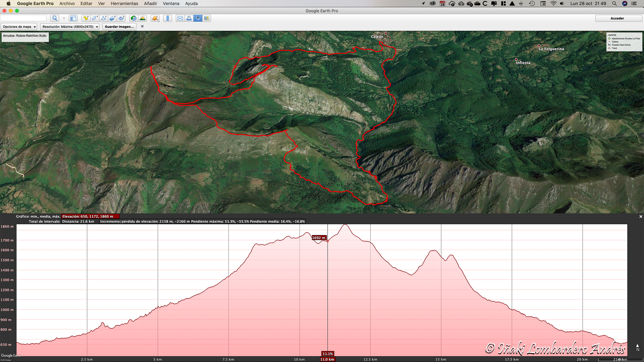Image resolution: width=644 pixels, height=362 pixels.
Task: Close the save image options bar
Action: (142, 26)
